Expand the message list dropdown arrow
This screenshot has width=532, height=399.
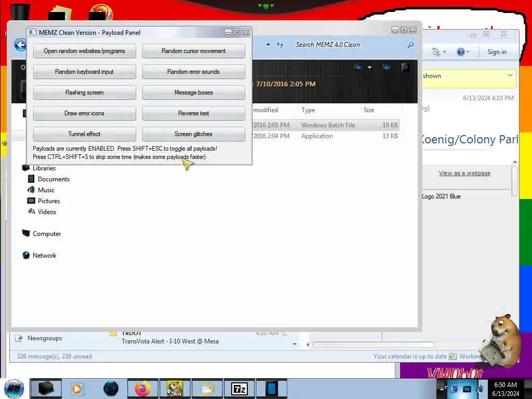click(x=295, y=344)
